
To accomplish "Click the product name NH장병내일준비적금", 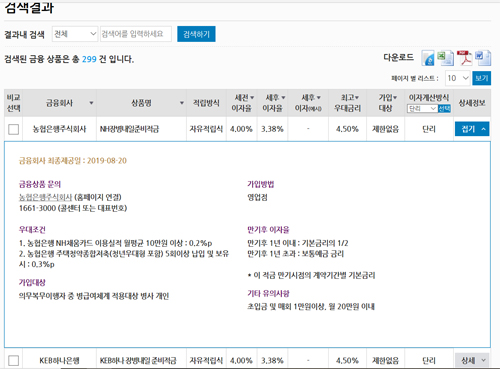I will click(129, 129).
